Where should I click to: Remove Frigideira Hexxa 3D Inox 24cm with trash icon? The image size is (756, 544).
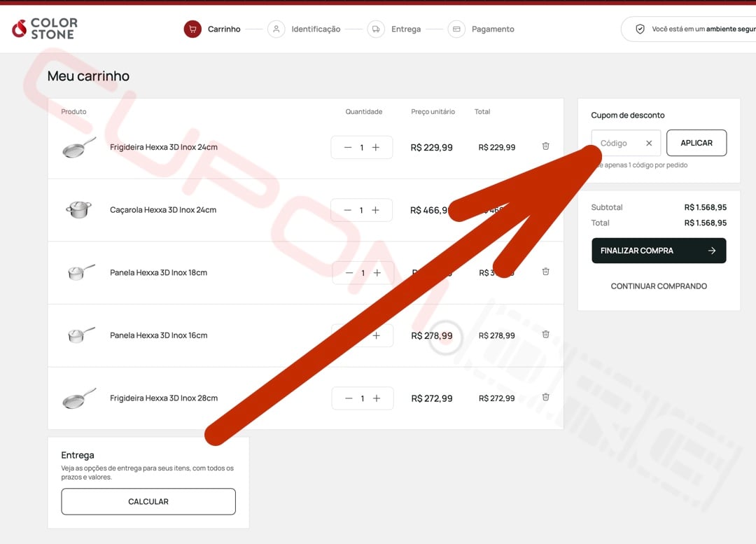click(545, 146)
